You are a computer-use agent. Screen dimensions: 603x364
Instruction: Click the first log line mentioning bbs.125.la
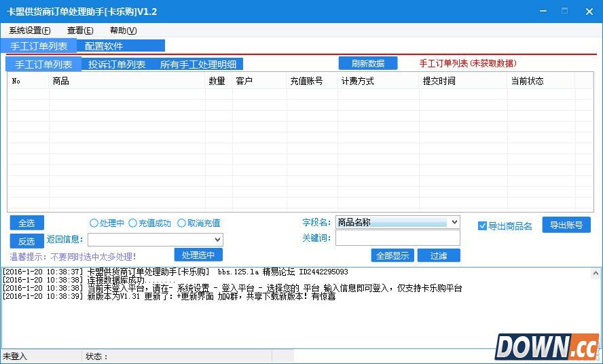[175, 272]
